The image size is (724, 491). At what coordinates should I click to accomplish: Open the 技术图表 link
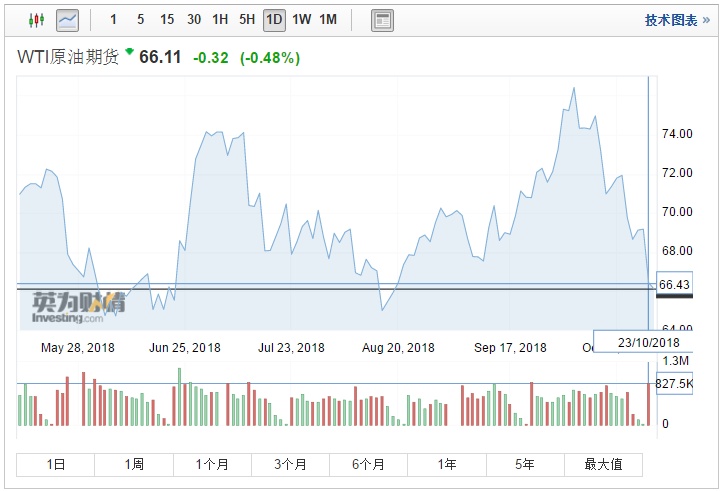tap(677, 20)
